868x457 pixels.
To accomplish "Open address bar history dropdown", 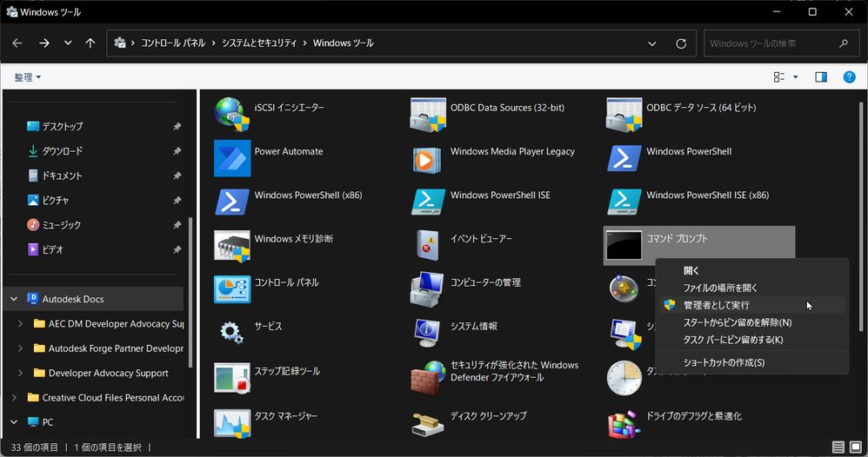I will 652,43.
